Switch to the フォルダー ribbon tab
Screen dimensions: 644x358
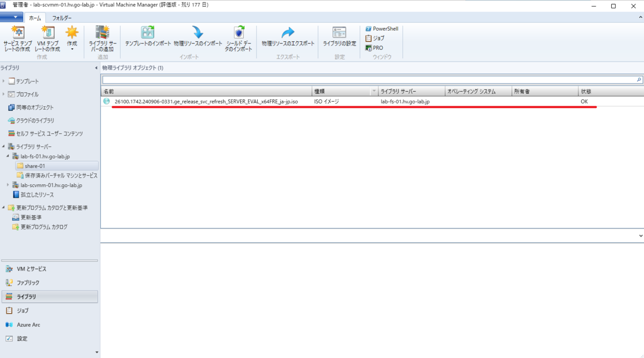(62, 18)
